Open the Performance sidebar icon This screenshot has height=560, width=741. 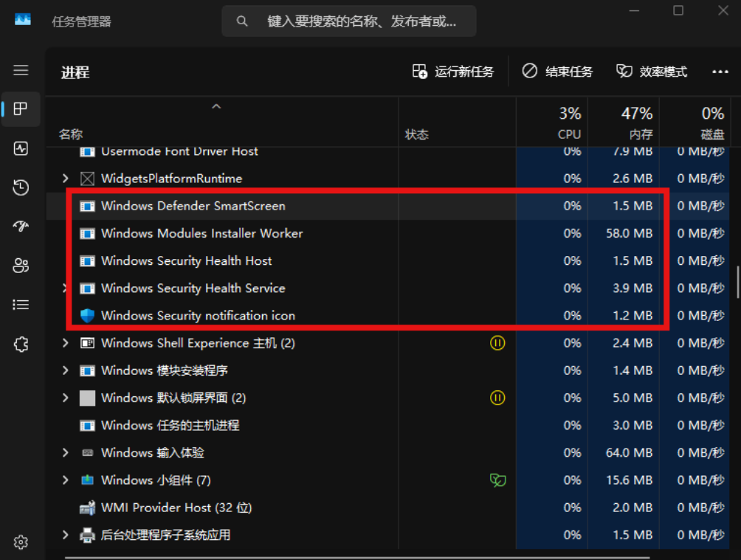tap(21, 148)
